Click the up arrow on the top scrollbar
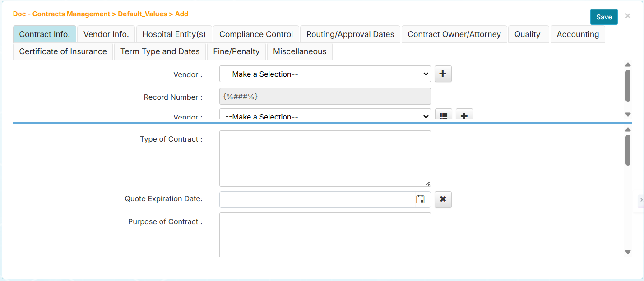This screenshot has height=281, width=644. (628, 64)
